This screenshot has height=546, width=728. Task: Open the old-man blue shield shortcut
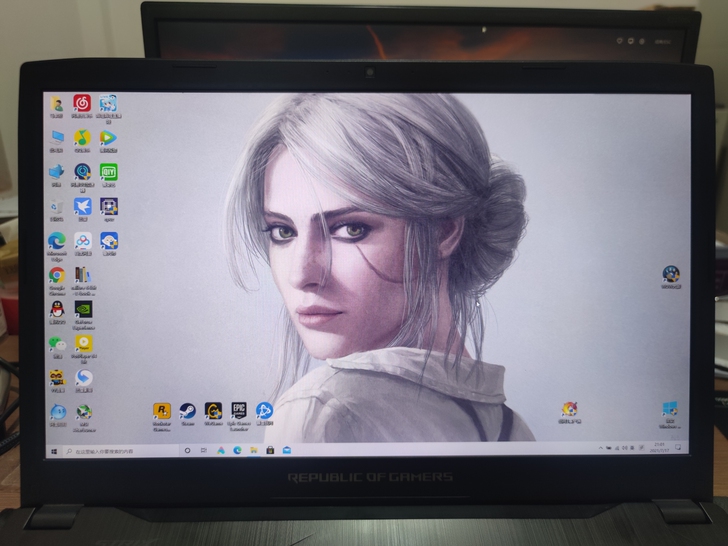109,241
